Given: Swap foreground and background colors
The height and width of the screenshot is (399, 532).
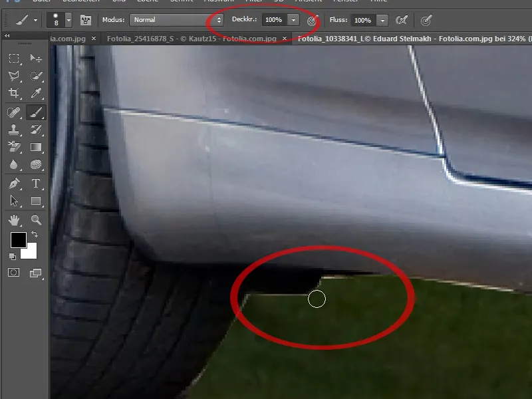Looking at the screenshot, I should pos(35,234).
